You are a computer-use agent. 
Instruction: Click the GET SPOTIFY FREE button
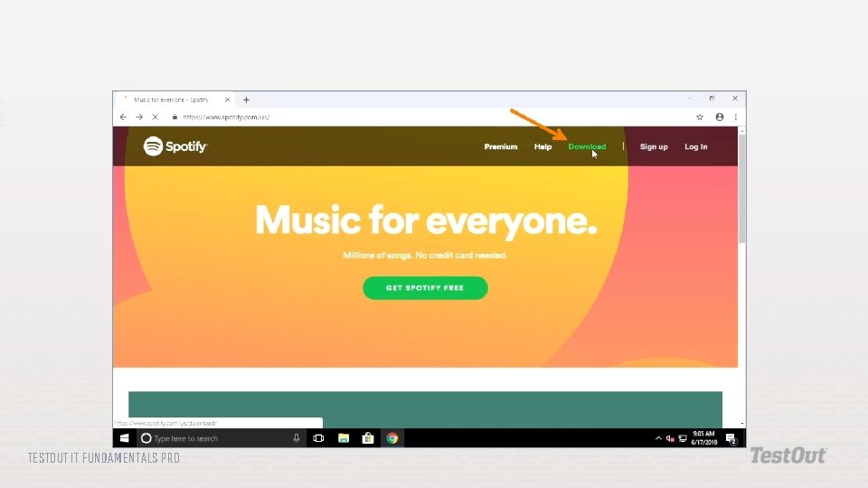click(x=425, y=287)
